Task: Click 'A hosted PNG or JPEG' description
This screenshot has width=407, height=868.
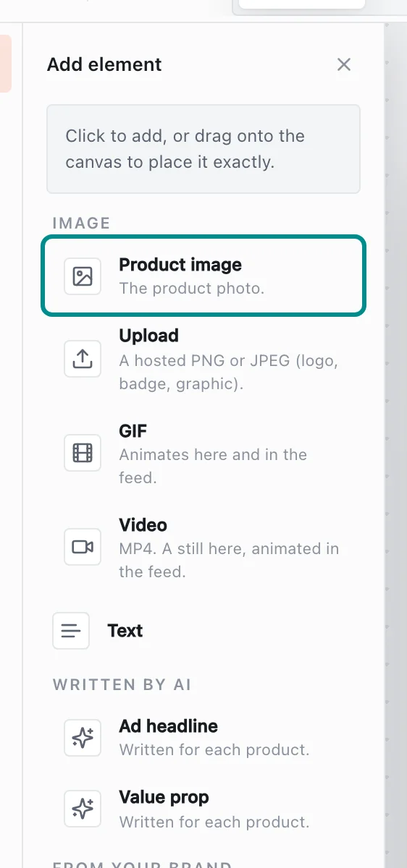Action: point(229,372)
